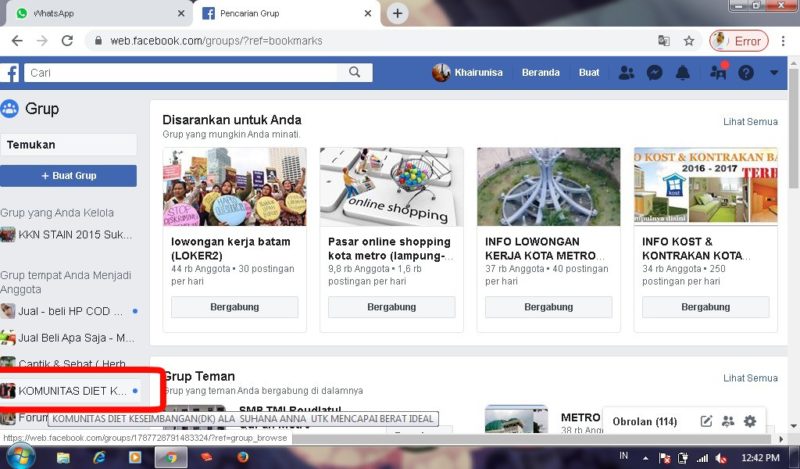Open the Messenger icon
800x469 pixels.
coord(654,72)
